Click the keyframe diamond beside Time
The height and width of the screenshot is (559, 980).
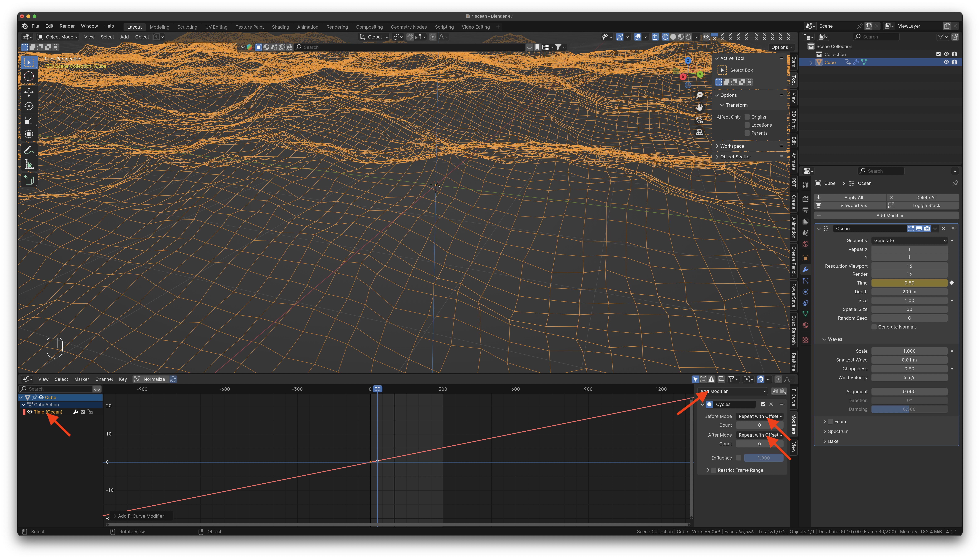[952, 283]
